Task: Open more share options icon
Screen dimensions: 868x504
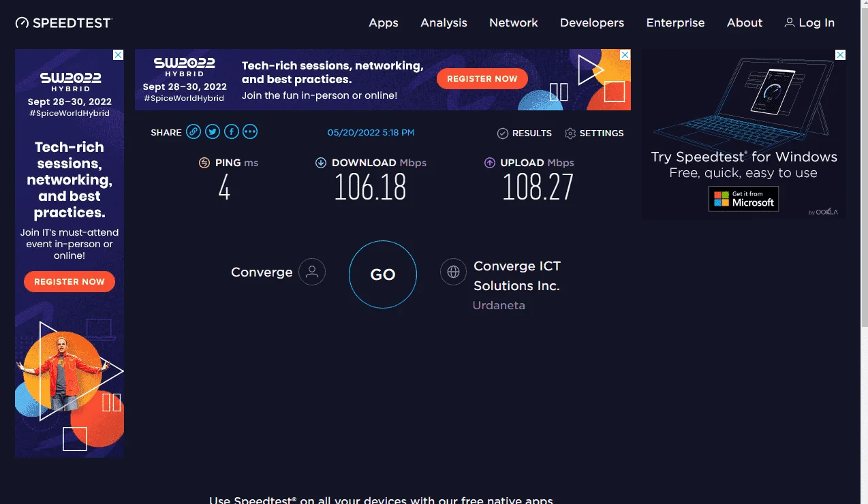Action: pos(250,132)
